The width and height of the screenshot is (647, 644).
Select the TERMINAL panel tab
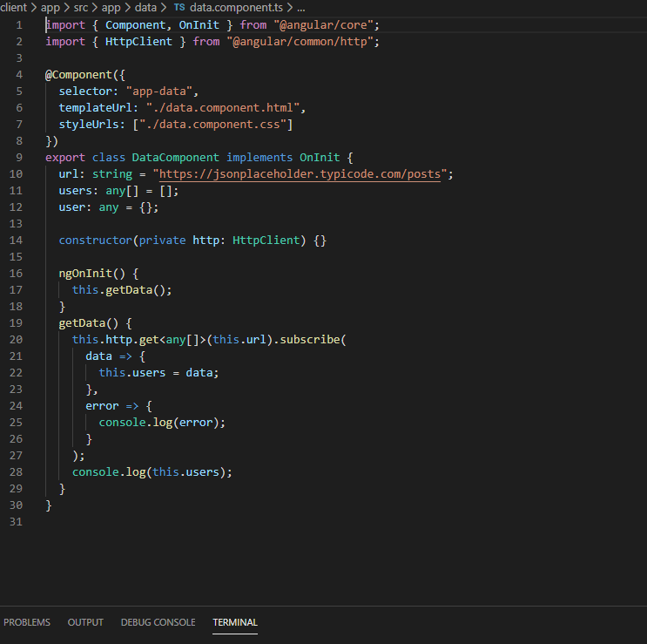(x=235, y=622)
